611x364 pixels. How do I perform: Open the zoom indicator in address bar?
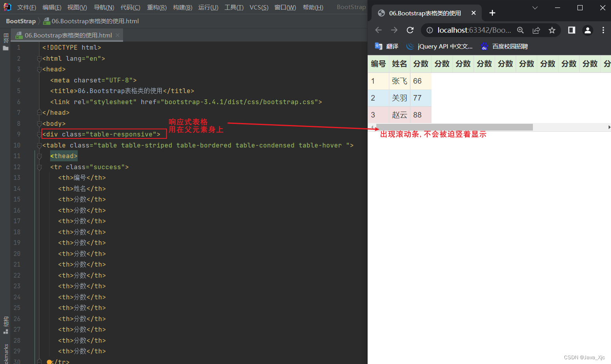tap(520, 30)
